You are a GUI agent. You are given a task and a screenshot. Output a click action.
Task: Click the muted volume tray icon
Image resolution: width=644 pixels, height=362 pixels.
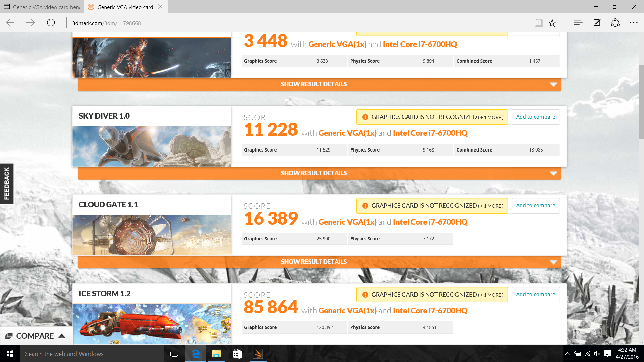coord(597,354)
